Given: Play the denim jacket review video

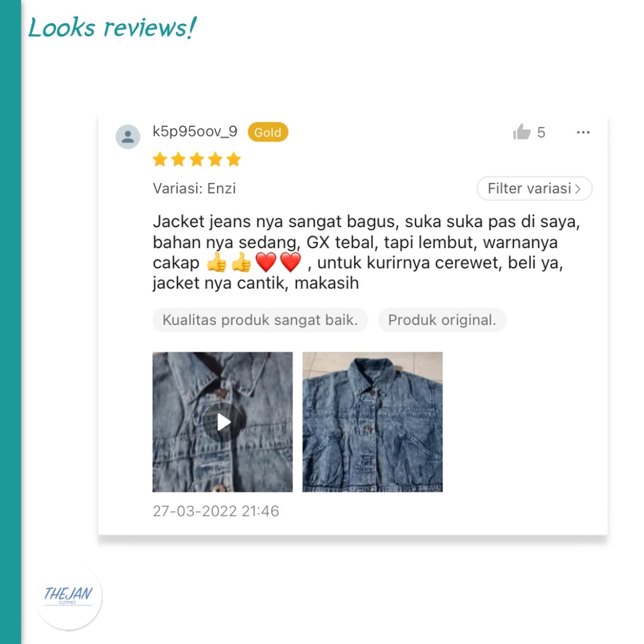Looking at the screenshot, I should click(x=223, y=422).
